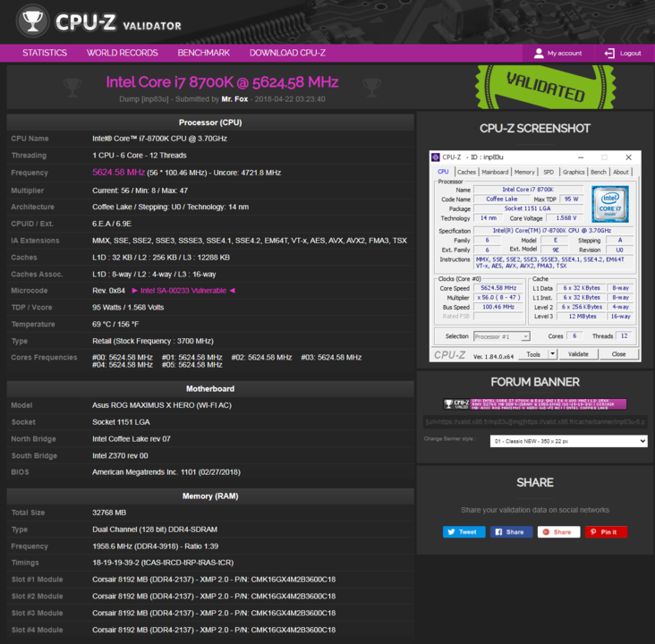Click the My account user icon

point(539,53)
